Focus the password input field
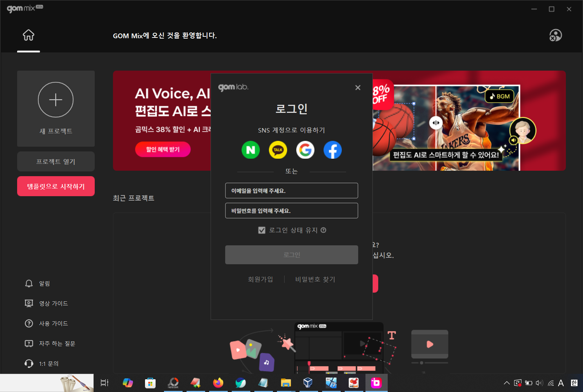Screen dimensions: 583x392 click(x=291, y=211)
